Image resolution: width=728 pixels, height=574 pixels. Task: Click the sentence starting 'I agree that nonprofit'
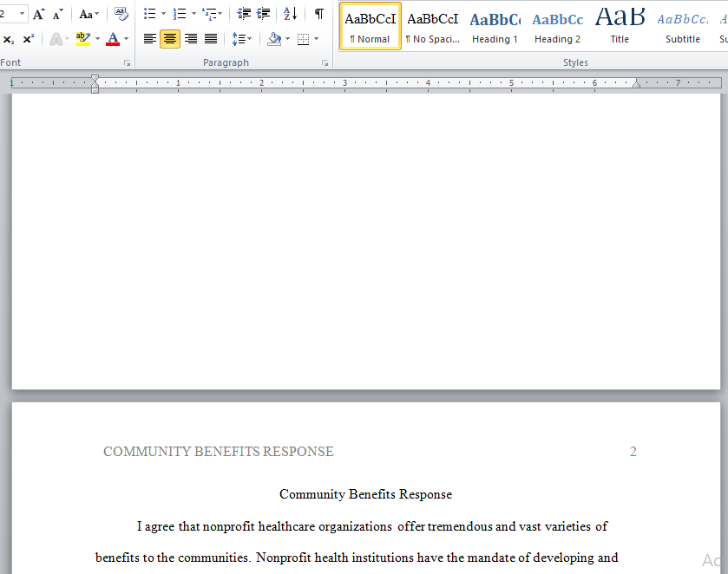372,526
